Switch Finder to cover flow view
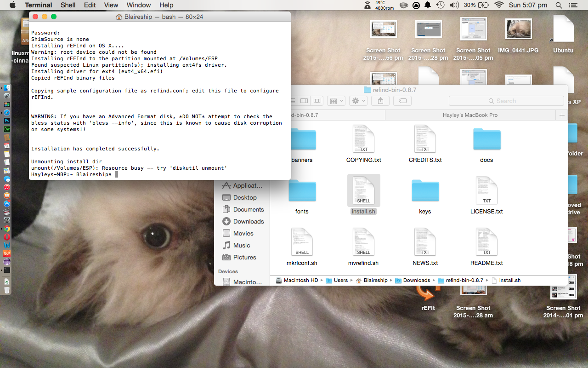 [317, 101]
